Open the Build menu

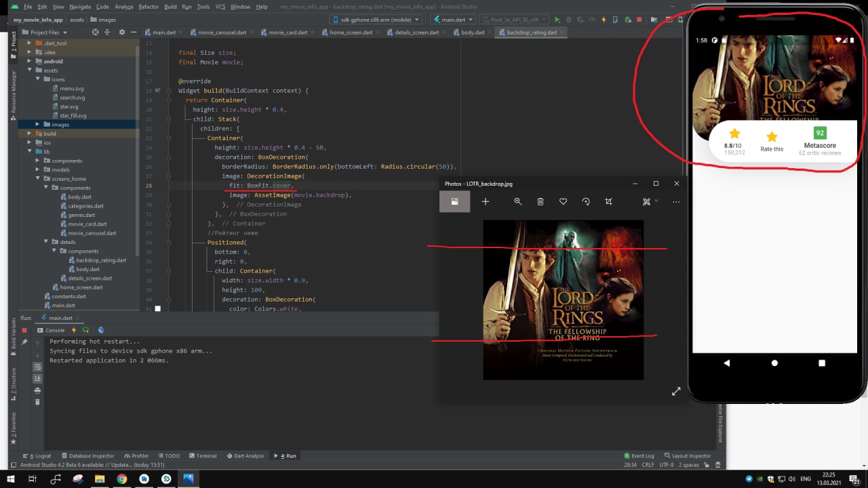pyautogui.click(x=170, y=6)
